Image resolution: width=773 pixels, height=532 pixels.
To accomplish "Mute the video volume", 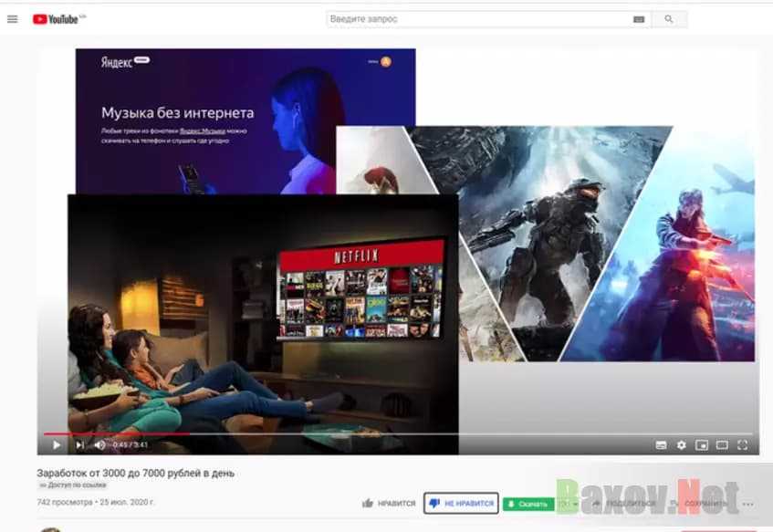I will click(99, 445).
